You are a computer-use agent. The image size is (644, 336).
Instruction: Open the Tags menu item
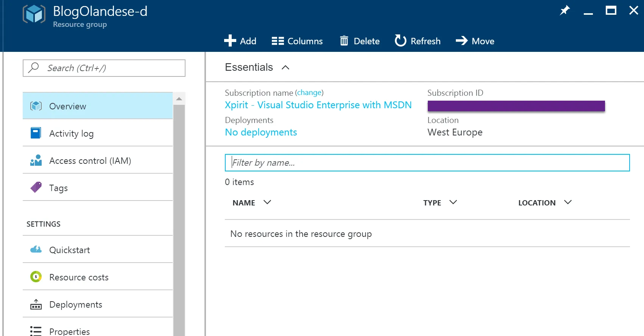tap(98, 188)
